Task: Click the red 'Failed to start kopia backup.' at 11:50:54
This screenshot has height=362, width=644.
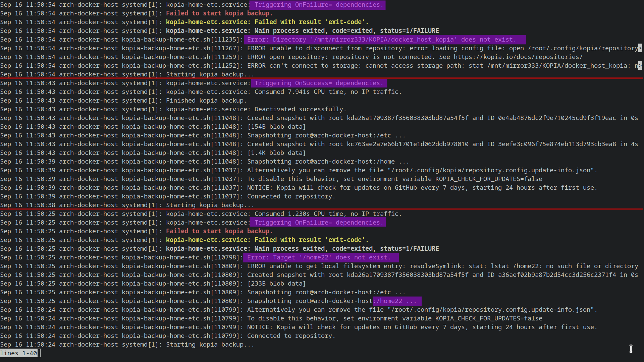Action: pos(219,13)
